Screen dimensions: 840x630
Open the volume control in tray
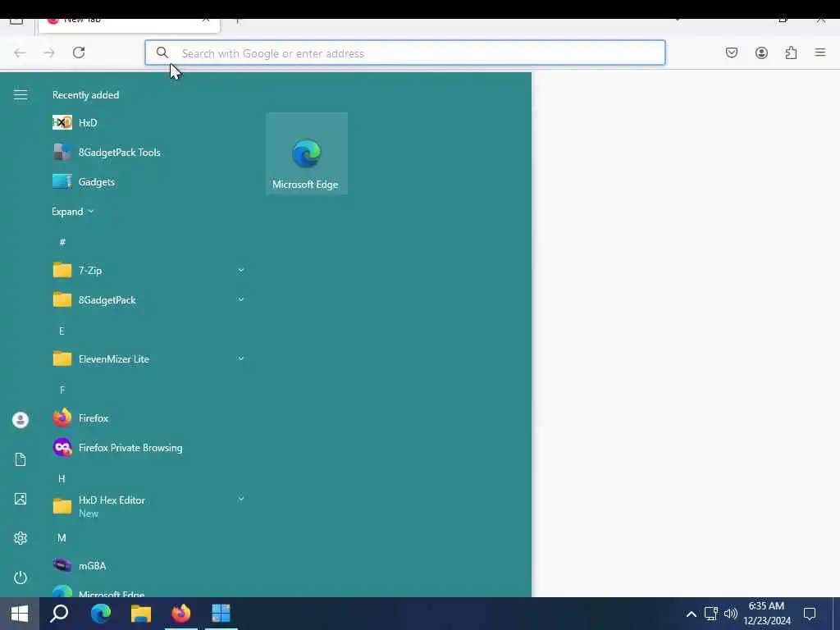(730, 614)
